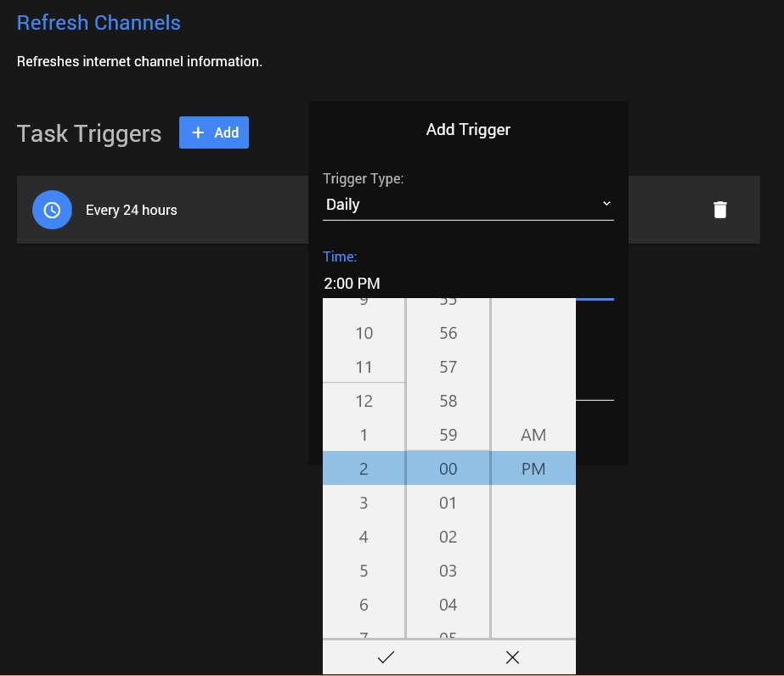784x676 pixels.
Task: Click the Time input field showing 2:00 PM
Action: [467, 283]
